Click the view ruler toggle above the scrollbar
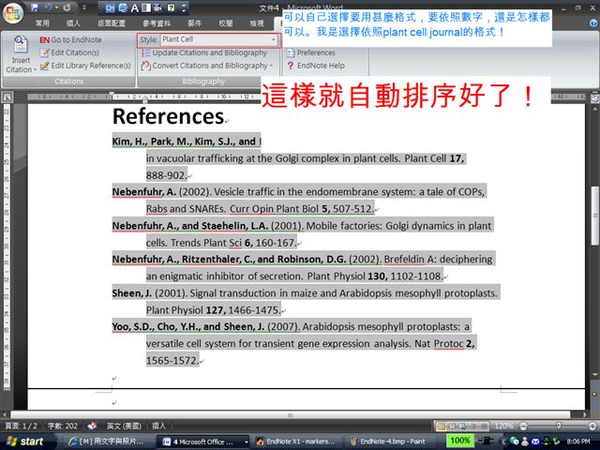 coord(595,98)
